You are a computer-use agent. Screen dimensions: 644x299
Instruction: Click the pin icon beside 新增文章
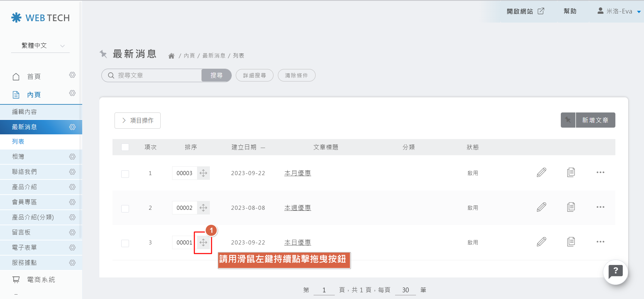(568, 120)
